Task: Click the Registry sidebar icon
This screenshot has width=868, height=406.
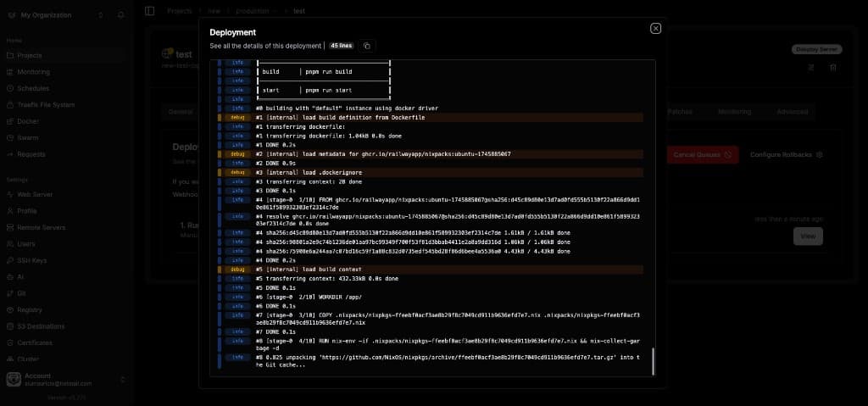Action: (10, 310)
